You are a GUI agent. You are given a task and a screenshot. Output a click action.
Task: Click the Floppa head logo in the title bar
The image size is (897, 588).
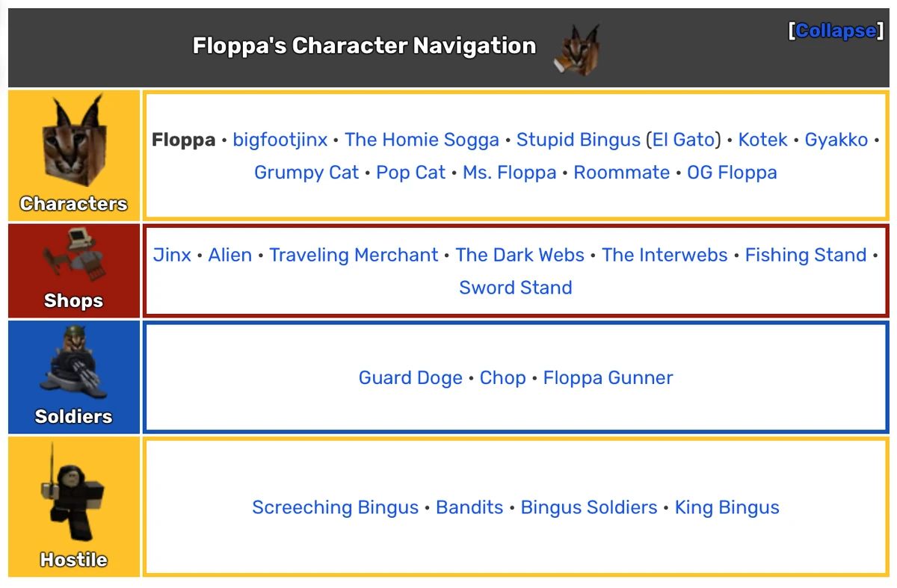click(x=577, y=47)
